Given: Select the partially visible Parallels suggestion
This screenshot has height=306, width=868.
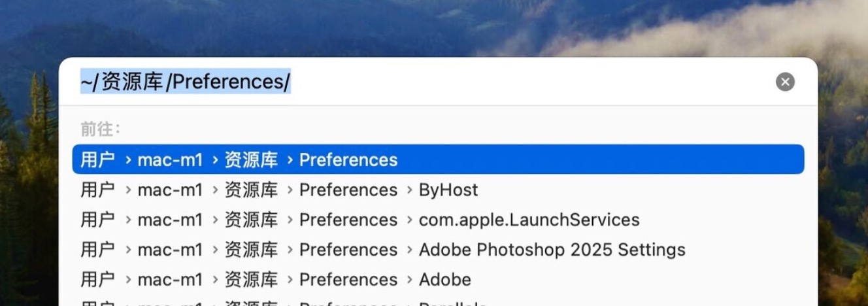Looking at the screenshot, I should pyautogui.click(x=452, y=303).
